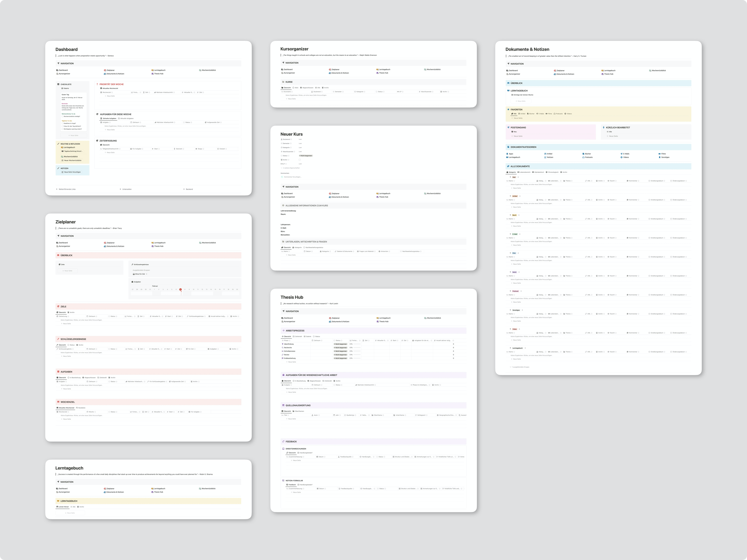
Task: Click the headphones icon next to Podcasts category
Action: coord(584,157)
